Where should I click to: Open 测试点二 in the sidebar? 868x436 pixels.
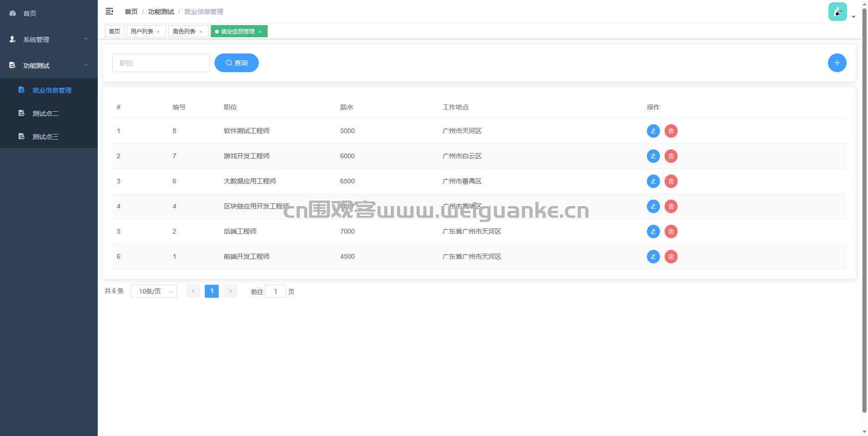click(x=49, y=114)
